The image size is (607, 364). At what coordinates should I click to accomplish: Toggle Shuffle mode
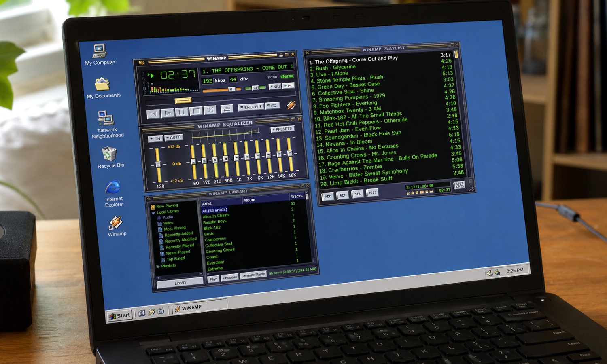click(x=251, y=107)
